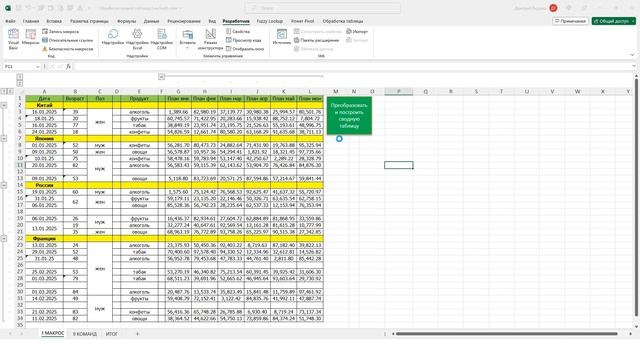
Task: Open the Fuzzy Lookup tab
Action: [270, 21]
